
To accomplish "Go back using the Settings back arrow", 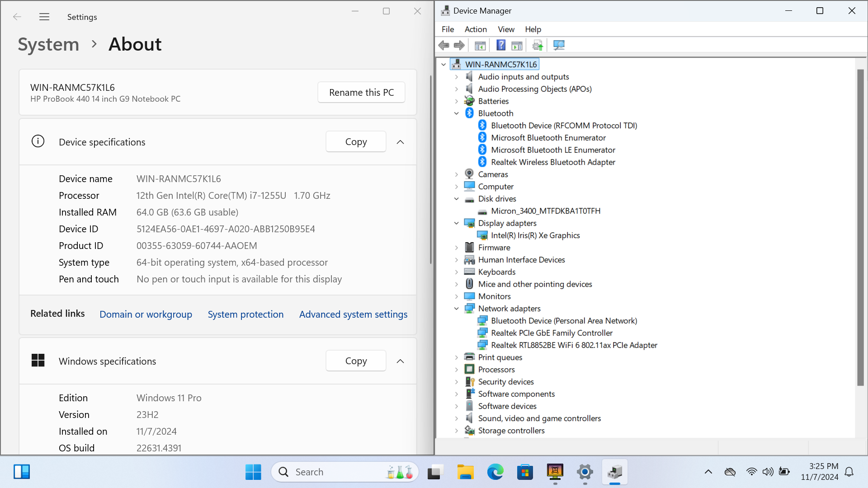I will [x=17, y=17].
